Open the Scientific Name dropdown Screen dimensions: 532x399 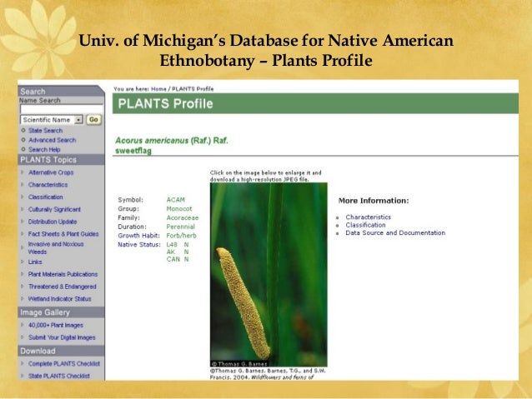click(52, 120)
